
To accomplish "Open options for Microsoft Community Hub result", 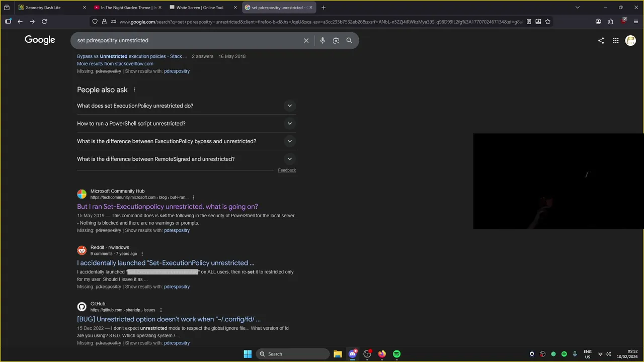I will point(193,198).
